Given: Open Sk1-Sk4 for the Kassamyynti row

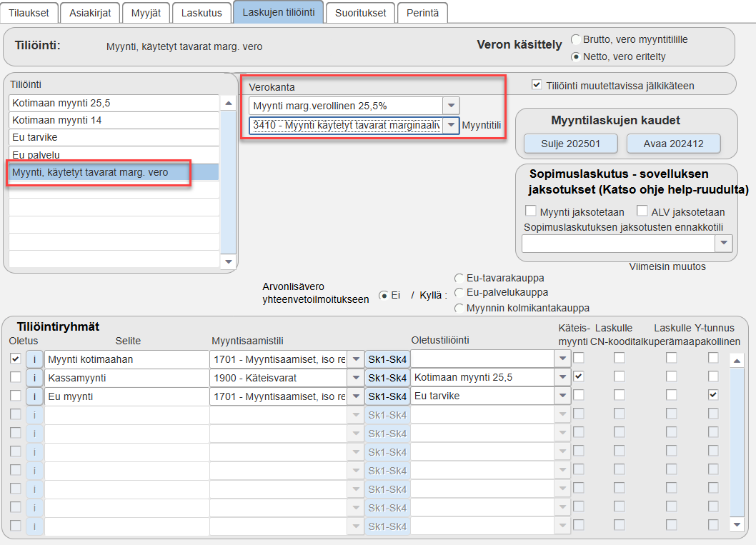Looking at the screenshot, I should (387, 378).
